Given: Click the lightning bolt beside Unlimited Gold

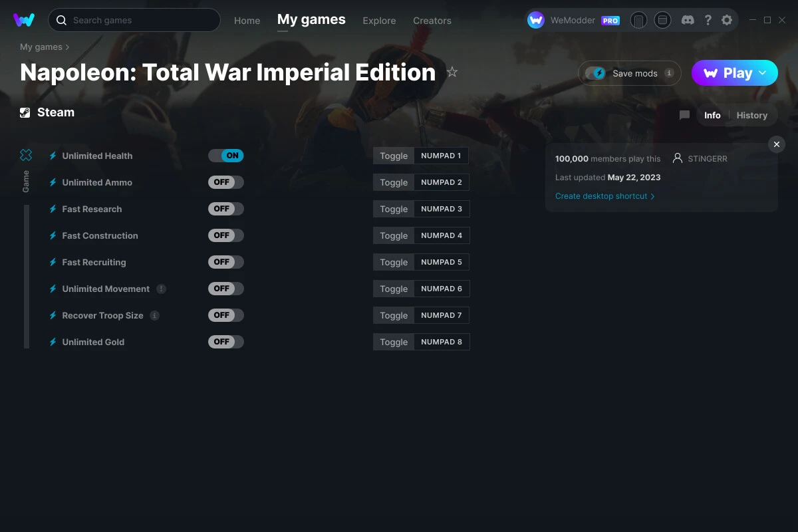Looking at the screenshot, I should (x=52, y=342).
